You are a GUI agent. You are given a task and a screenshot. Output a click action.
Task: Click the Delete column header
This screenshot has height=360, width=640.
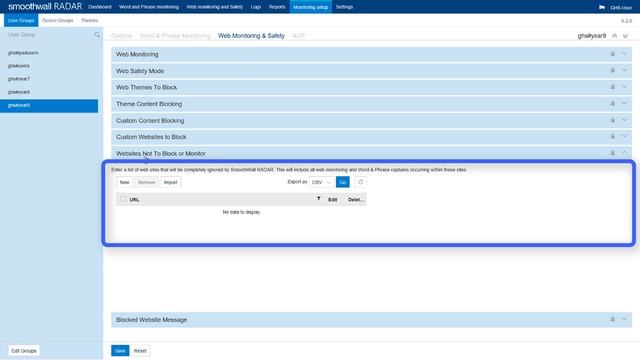[x=356, y=200]
